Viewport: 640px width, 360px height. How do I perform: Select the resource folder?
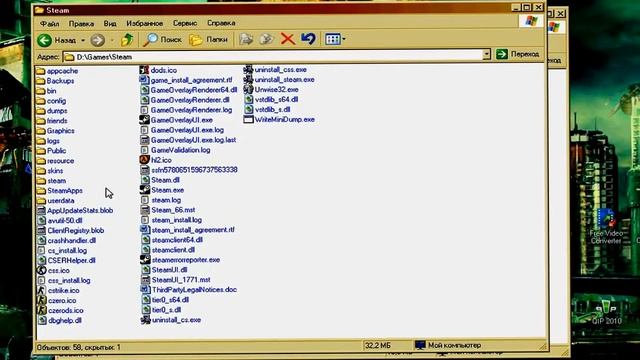pyautogui.click(x=55, y=161)
